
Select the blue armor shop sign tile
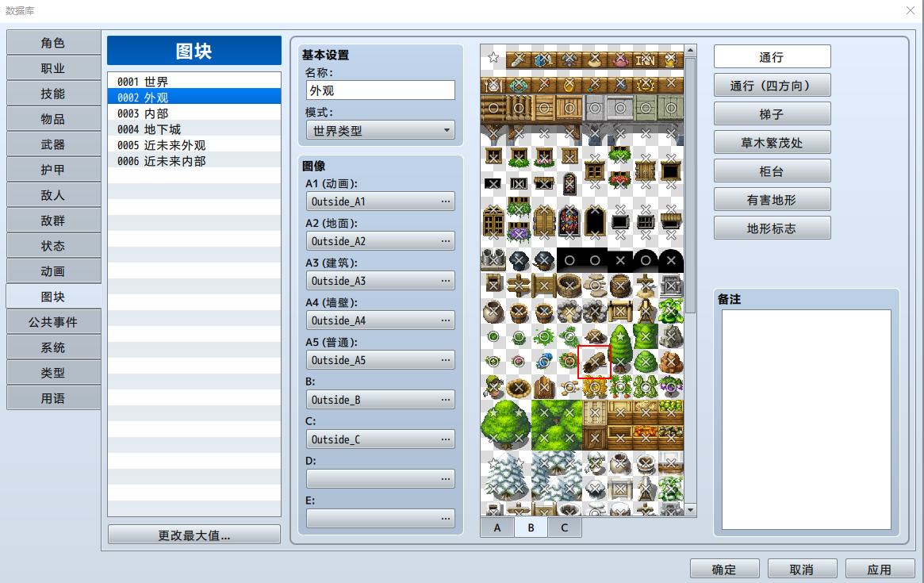pos(545,57)
